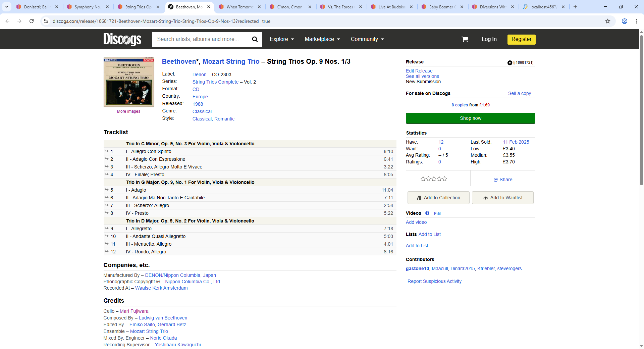Open the browser profile icon
The image size is (644, 349).
pos(625,21)
